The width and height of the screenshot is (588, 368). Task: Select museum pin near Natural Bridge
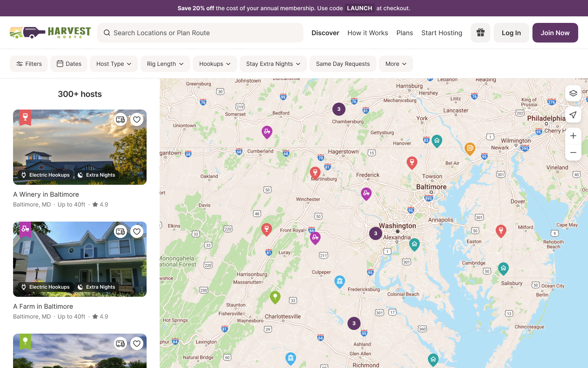291,359
